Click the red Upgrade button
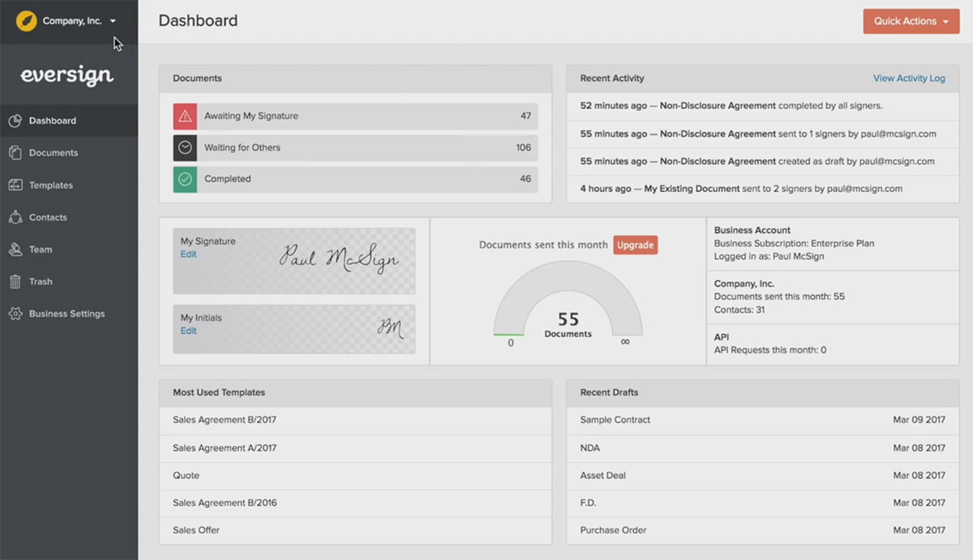 click(635, 245)
